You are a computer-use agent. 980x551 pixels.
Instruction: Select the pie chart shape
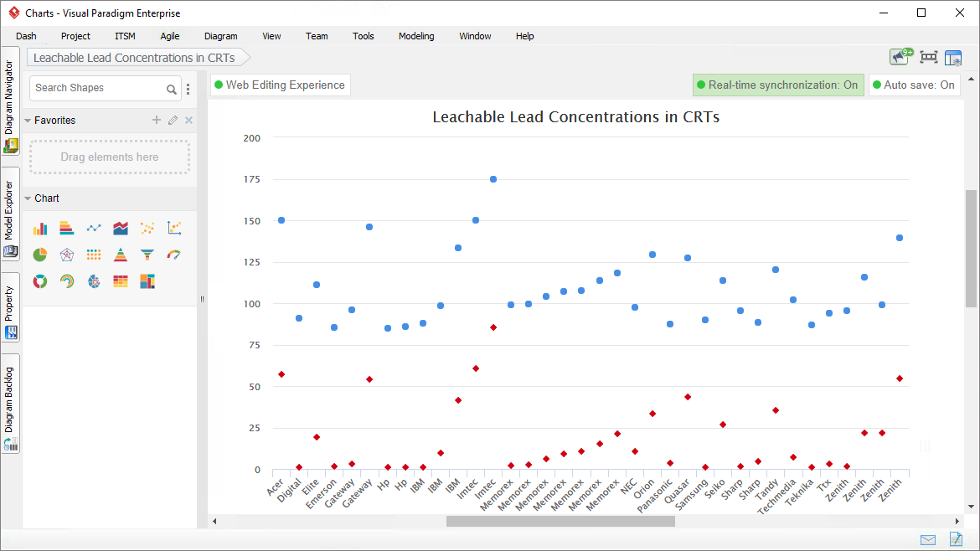pyautogui.click(x=40, y=255)
